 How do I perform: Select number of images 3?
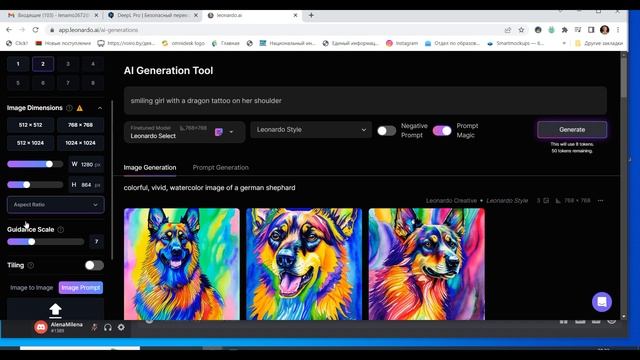point(68,64)
